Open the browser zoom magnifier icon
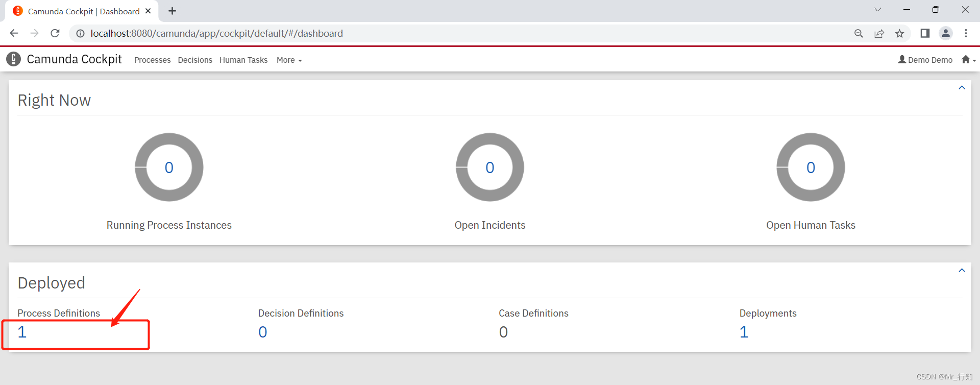The image size is (980, 385). (x=859, y=33)
